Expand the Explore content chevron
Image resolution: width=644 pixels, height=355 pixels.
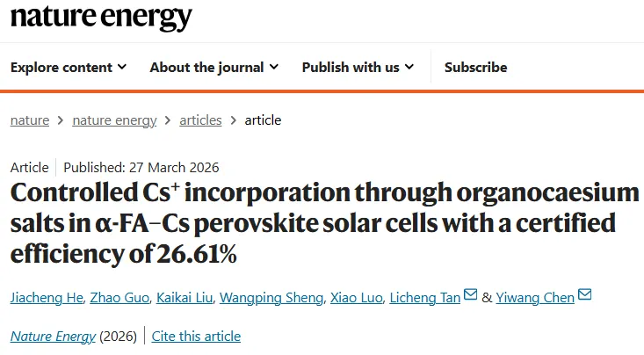[x=121, y=68]
